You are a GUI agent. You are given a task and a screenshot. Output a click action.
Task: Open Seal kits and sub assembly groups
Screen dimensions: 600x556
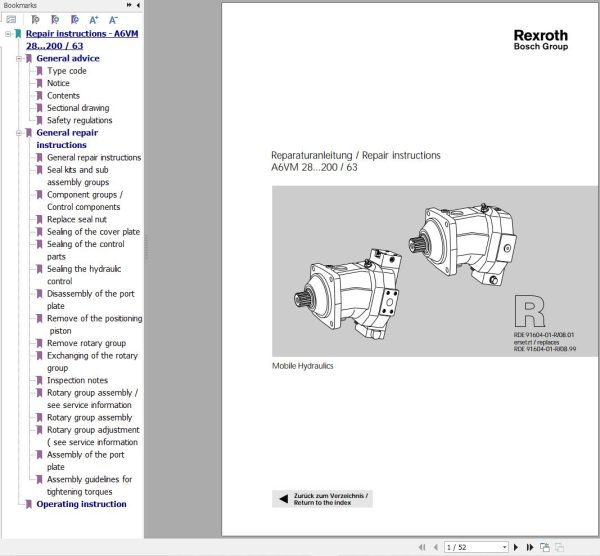click(x=78, y=176)
